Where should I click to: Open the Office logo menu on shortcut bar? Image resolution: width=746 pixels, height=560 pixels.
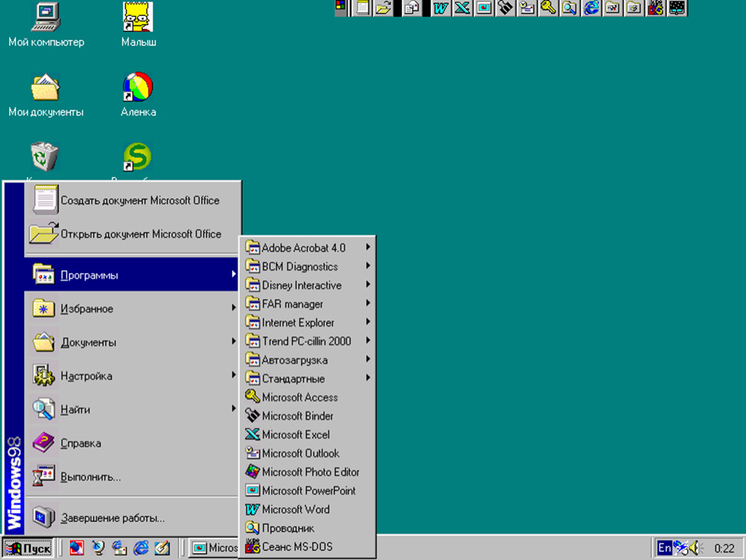point(341,6)
